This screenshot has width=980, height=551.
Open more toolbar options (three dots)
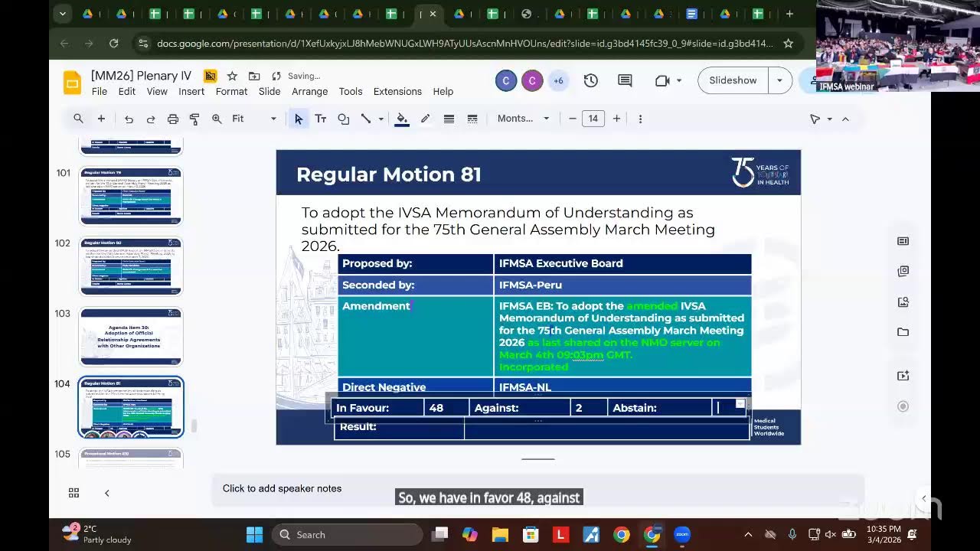click(640, 119)
